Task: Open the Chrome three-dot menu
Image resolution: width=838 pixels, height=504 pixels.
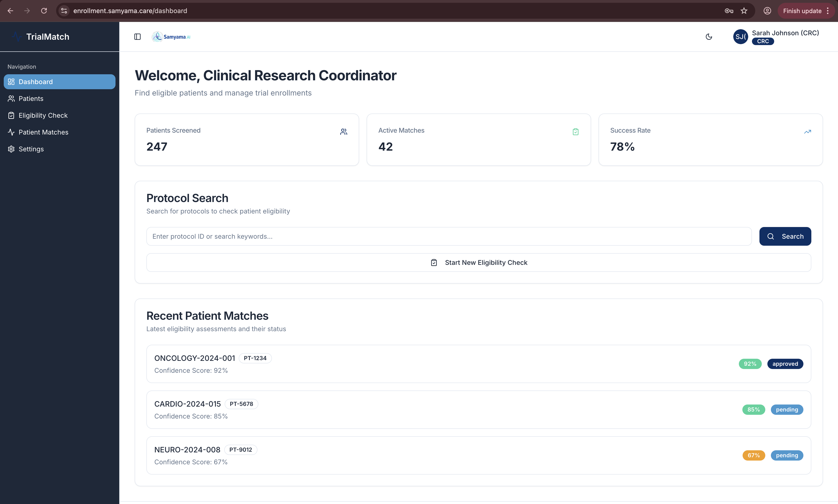Action: (828, 11)
